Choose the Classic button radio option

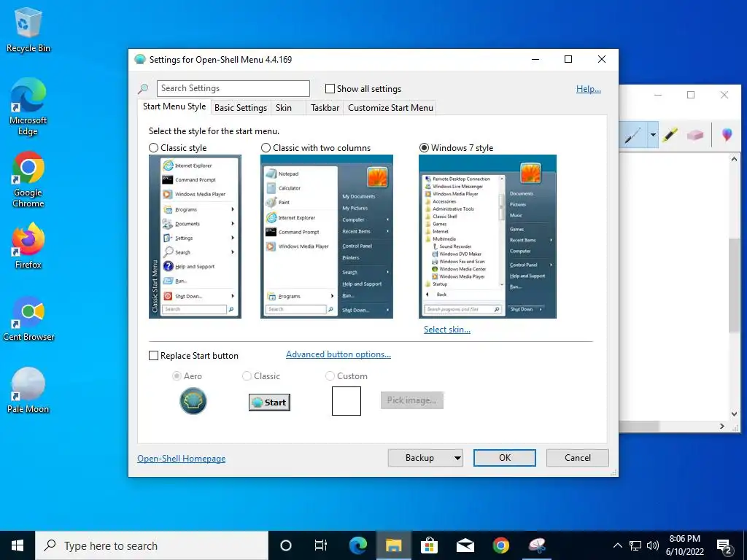(x=247, y=376)
